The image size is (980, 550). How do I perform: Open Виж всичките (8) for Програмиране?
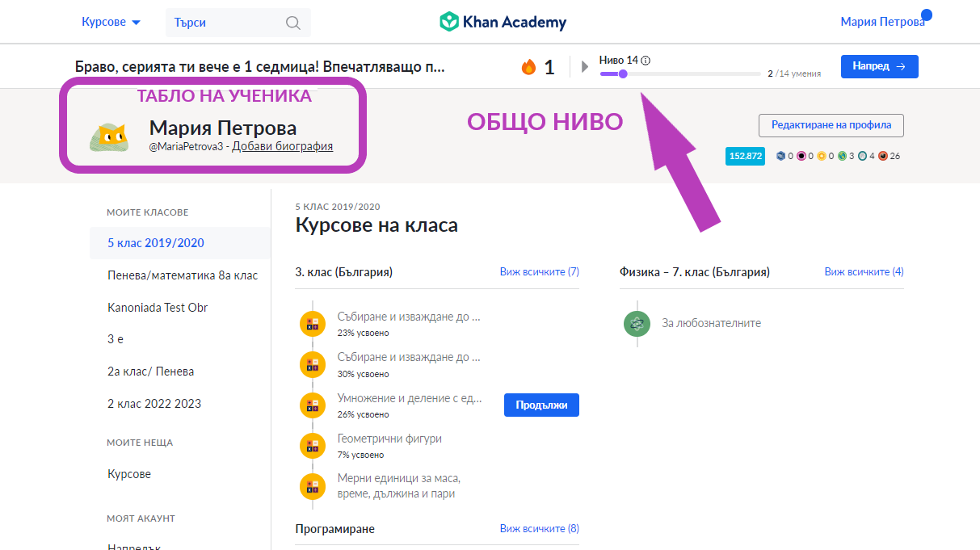pyautogui.click(x=540, y=529)
